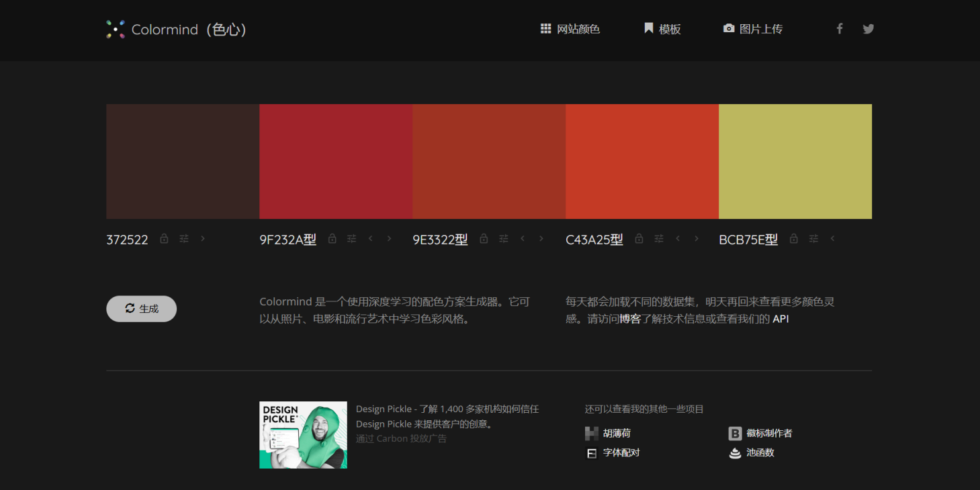Open the Twitter icon
Screen dimensions: 980x490
coord(868,28)
